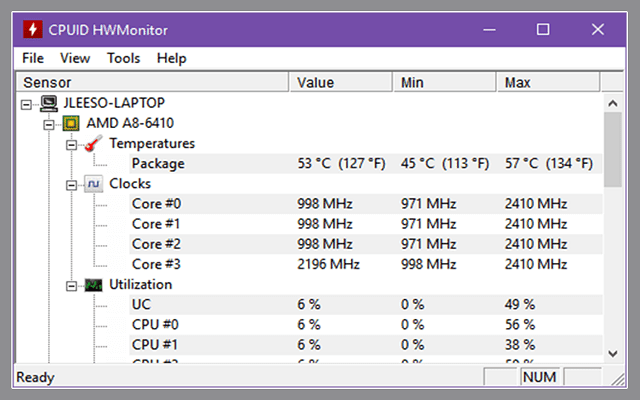Select the Core #1 clock row
This screenshot has width=640, height=400.
(x=365, y=224)
